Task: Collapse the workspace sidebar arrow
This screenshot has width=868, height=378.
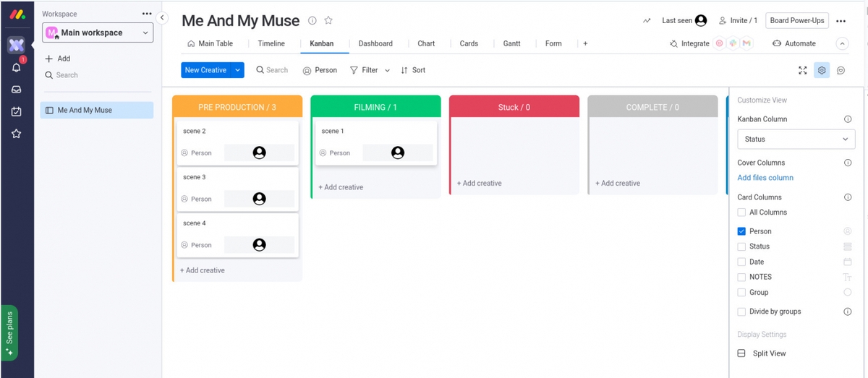Action: pos(162,17)
